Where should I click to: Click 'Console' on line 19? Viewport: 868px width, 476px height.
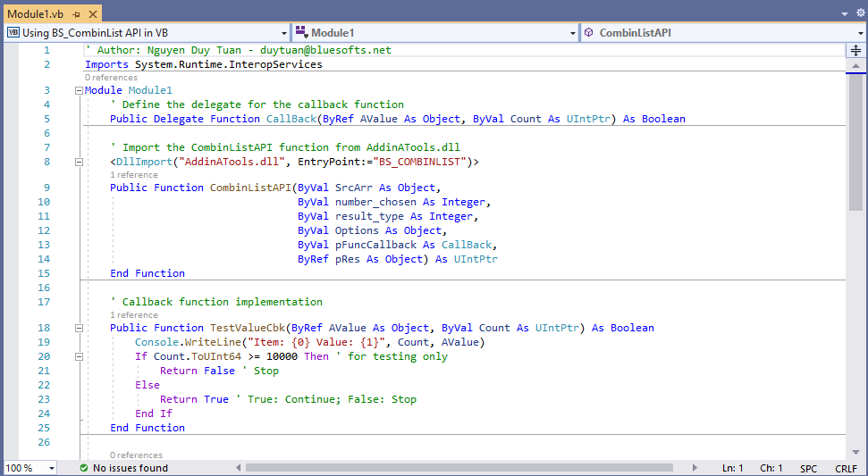click(x=156, y=342)
